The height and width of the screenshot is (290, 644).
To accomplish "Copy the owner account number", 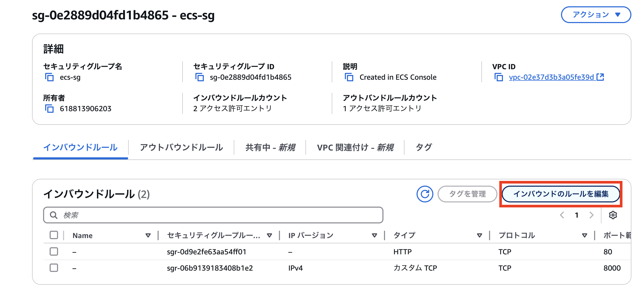I will tap(49, 108).
